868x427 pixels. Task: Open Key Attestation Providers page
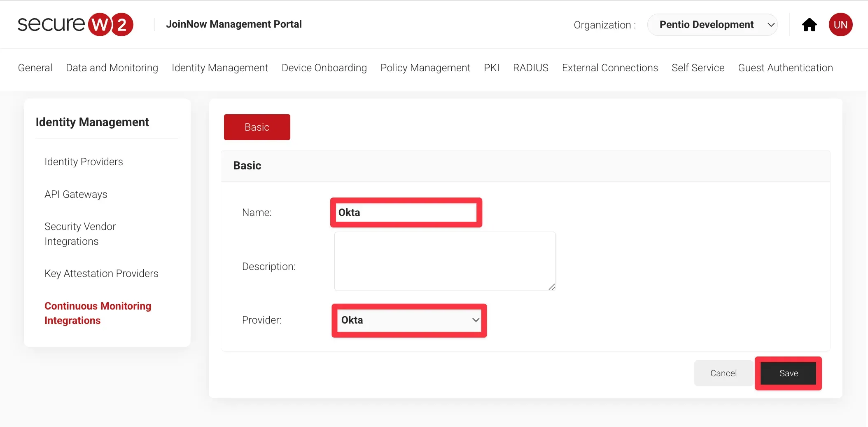(x=101, y=274)
